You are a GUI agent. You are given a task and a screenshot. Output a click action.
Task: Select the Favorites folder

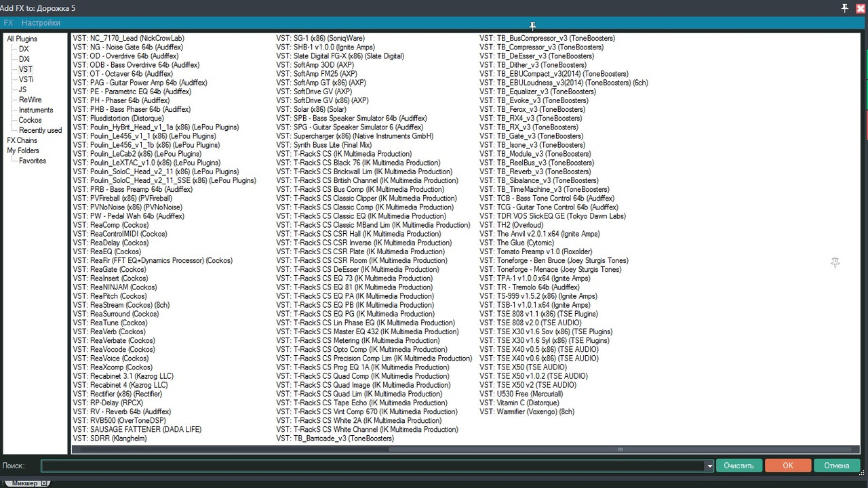33,161
